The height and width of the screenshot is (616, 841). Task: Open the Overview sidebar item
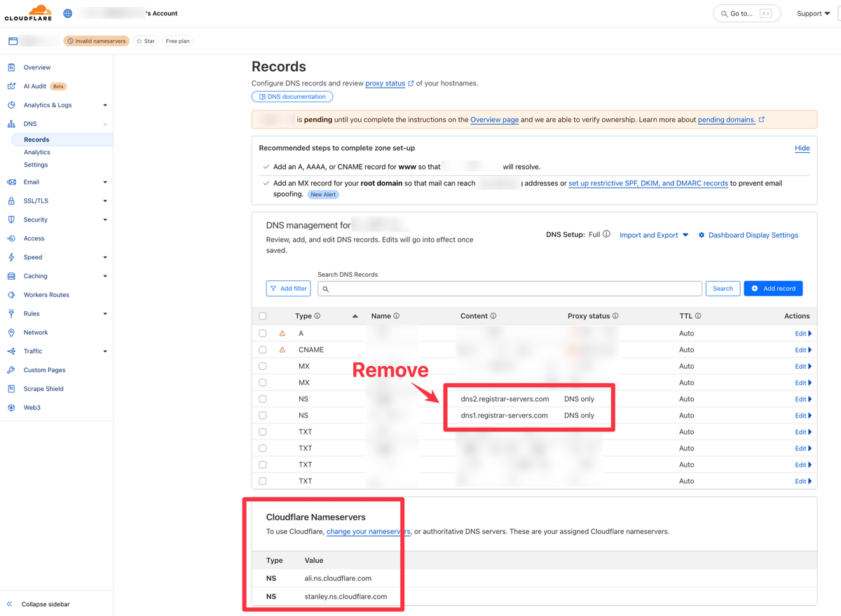[x=37, y=67]
